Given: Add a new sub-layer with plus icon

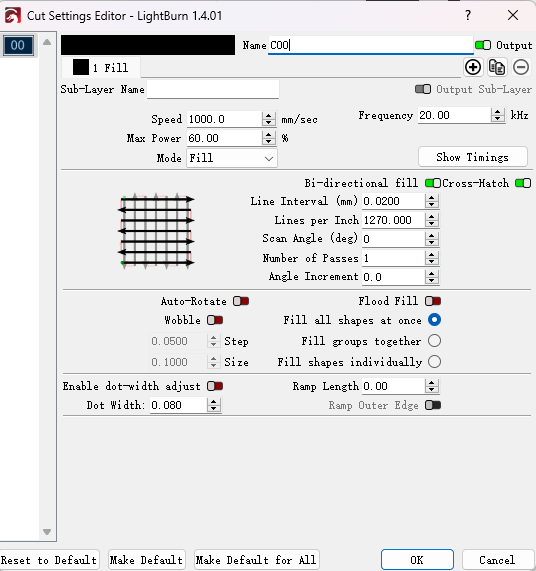Looking at the screenshot, I should point(473,67).
